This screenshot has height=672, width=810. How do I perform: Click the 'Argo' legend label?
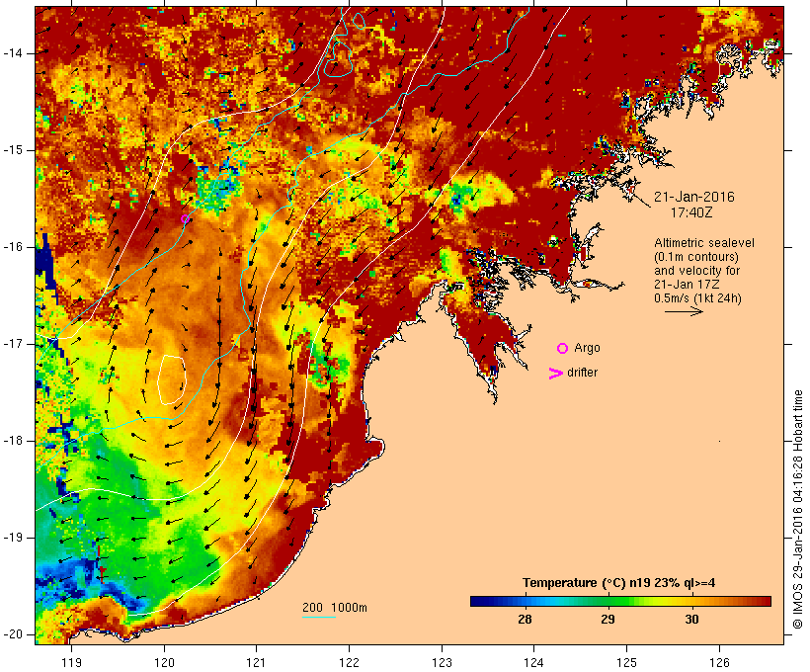[x=587, y=348]
